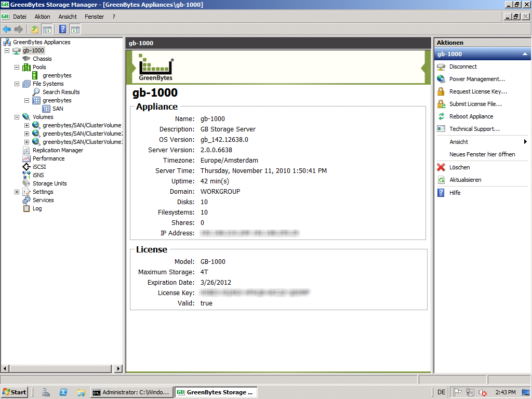The width and height of the screenshot is (532, 399).
Task: Open the Datei menu
Action: pos(20,17)
